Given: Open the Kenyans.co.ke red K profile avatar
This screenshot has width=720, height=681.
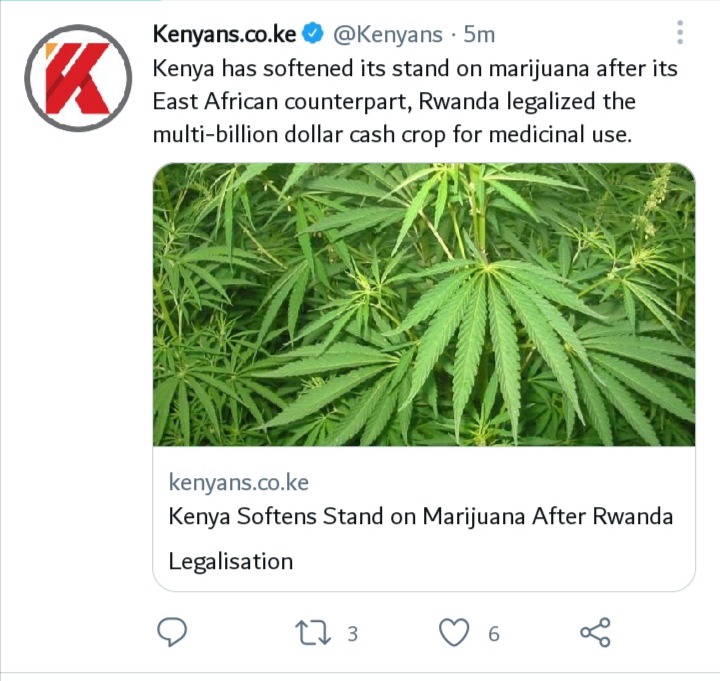Looking at the screenshot, I should tap(78, 78).
